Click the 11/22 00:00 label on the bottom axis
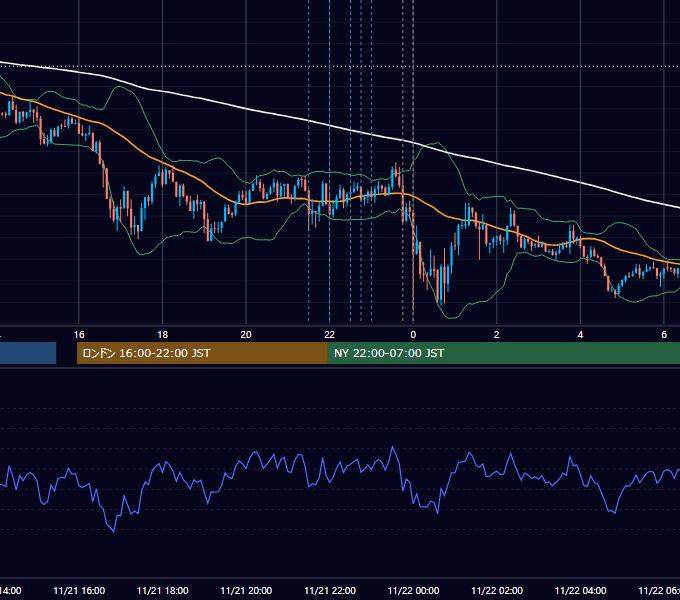The image size is (680, 600). 413,590
